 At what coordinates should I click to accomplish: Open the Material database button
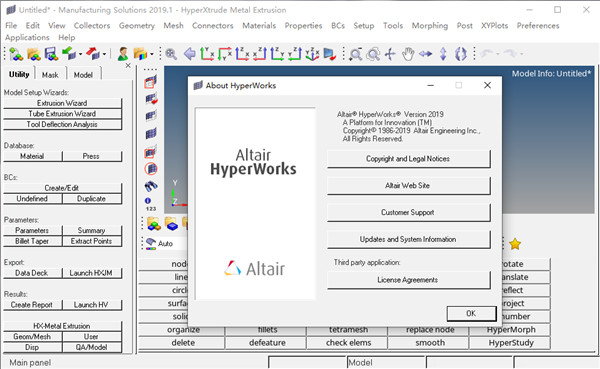click(x=32, y=156)
